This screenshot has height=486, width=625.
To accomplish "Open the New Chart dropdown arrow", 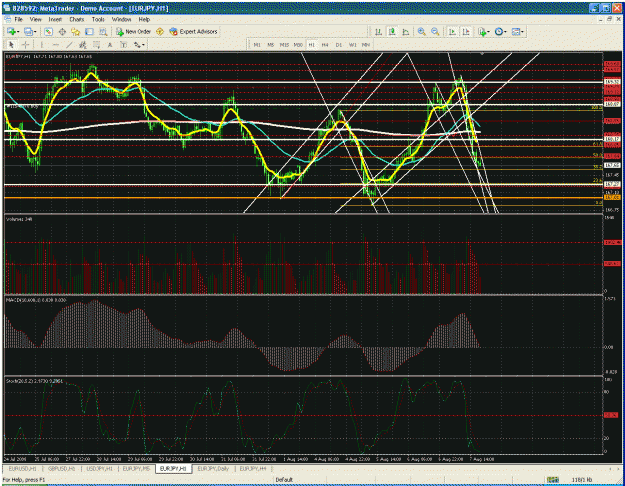I will (x=18, y=32).
